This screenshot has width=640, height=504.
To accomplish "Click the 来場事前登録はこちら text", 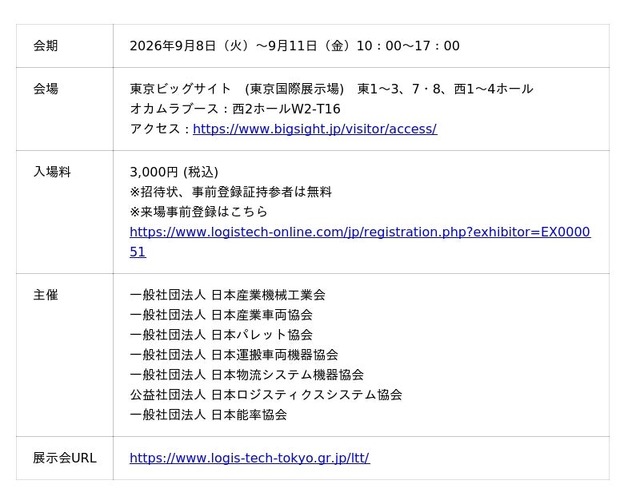I will [199, 212].
